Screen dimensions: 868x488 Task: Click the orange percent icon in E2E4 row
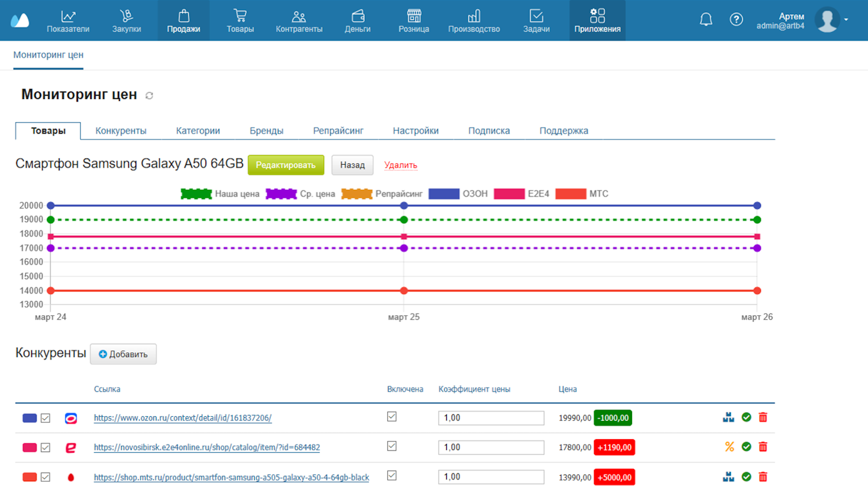pyautogui.click(x=730, y=447)
